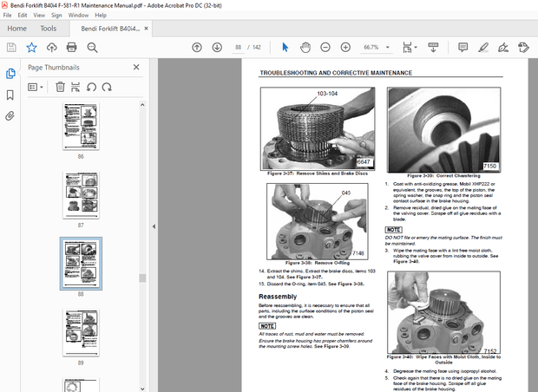Close the Page Thumbnails panel
This screenshot has height=392, width=538.
(x=136, y=68)
